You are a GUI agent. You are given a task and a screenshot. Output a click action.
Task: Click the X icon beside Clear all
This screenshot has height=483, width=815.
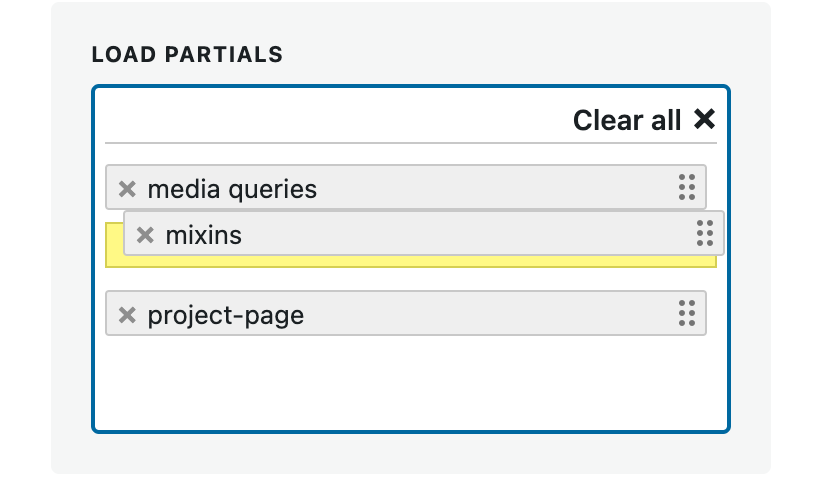pyautogui.click(x=704, y=119)
